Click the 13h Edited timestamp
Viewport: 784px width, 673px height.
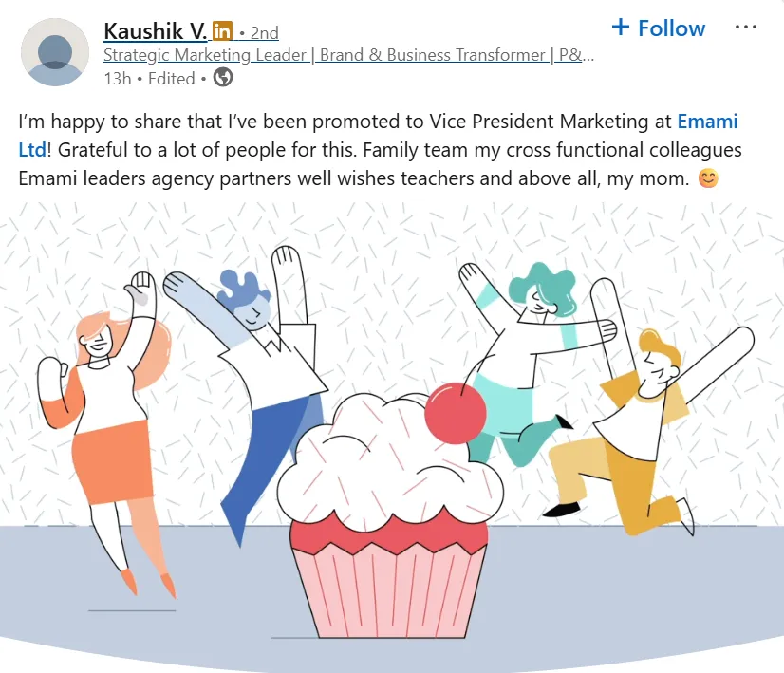coord(150,79)
